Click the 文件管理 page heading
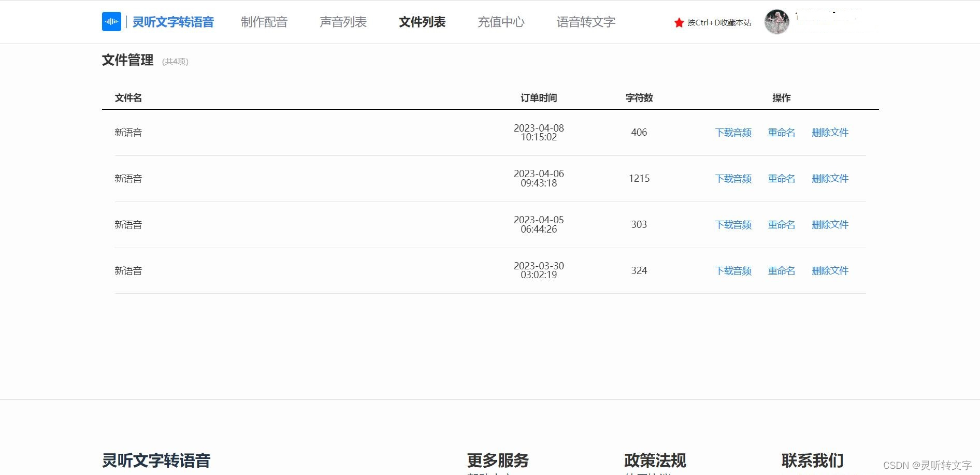Viewport: 980px width, 475px height. click(127, 60)
